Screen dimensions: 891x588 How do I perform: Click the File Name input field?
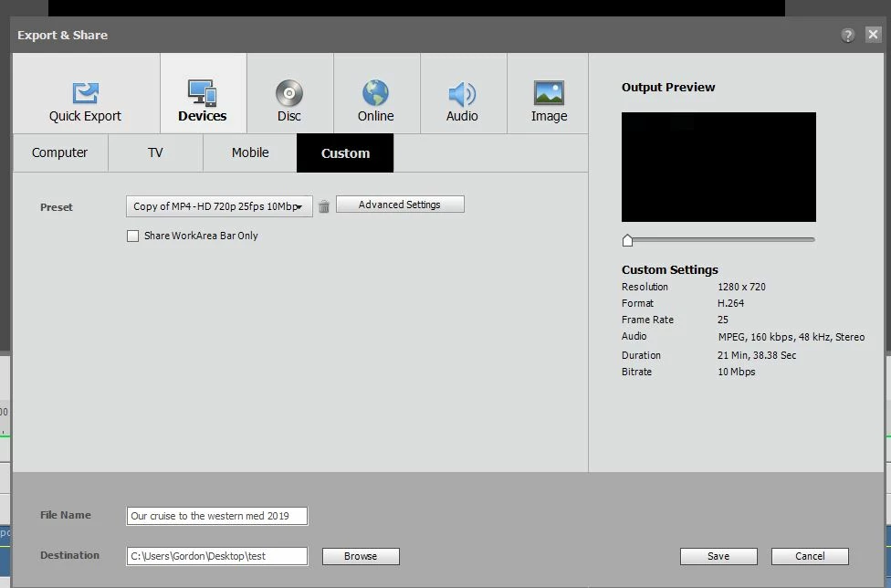pyautogui.click(x=217, y=516)
